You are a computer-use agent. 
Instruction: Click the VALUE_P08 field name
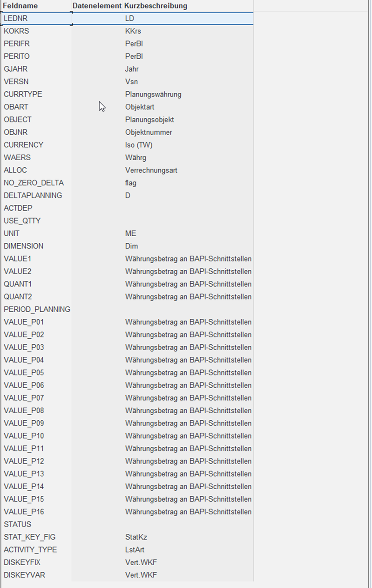point(24,410)
